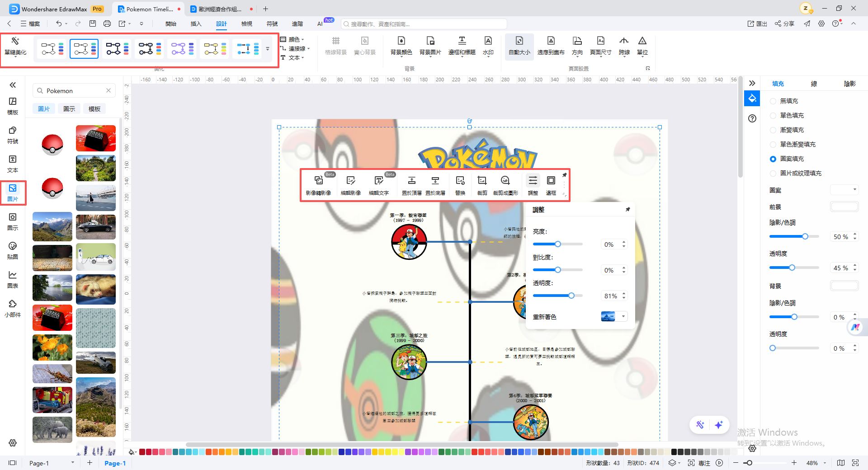Open the 重新著色 recolor dropdown
This screenshot has height=470, width=868.
[x=623, y=316]
